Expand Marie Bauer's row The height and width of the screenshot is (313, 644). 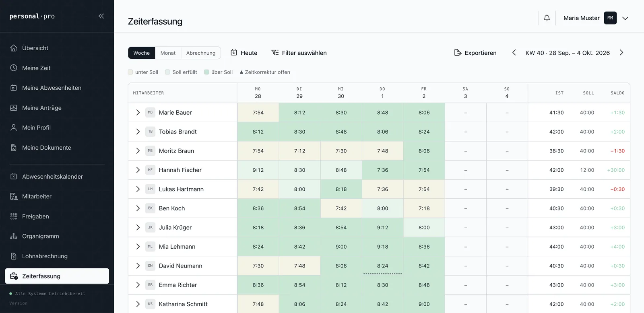coord(138,113)
